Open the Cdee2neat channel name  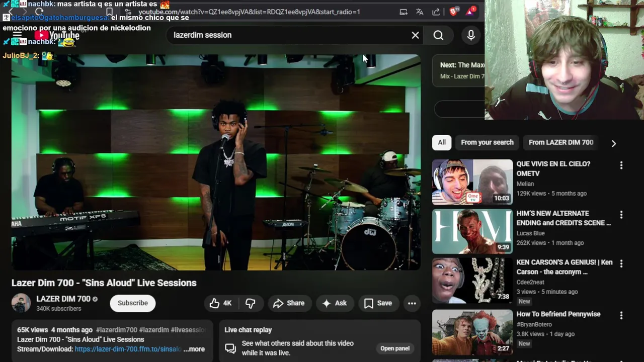pos(530,282)
